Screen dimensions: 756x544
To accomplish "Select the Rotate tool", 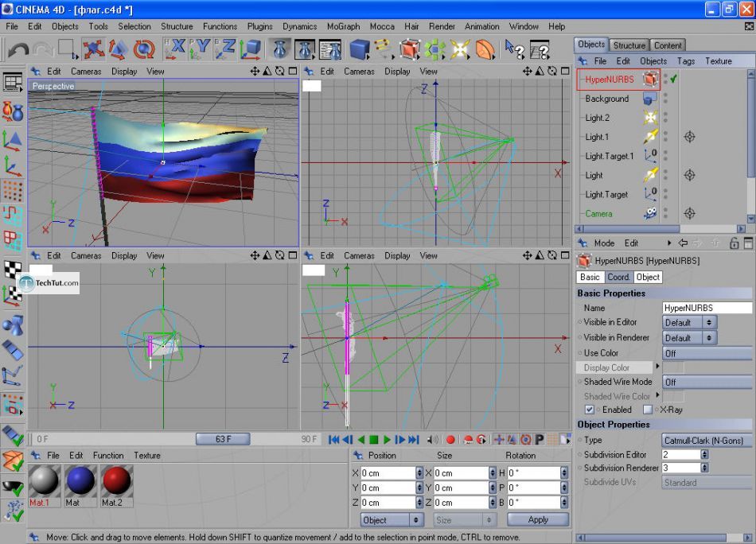I will pos(144,49).
